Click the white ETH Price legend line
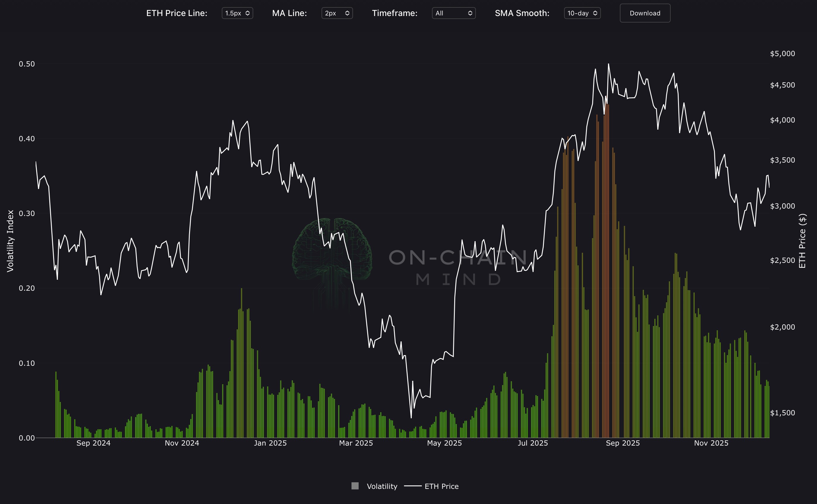The image size is (817, 504). click(x=413, y=486)
